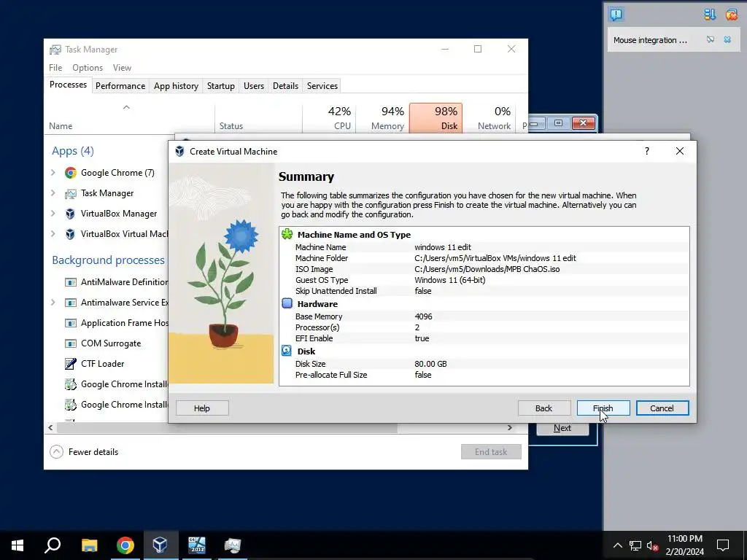747x560 pixels.
Task: Open the File menu in Task Manager
Action: tap(55, 68)
